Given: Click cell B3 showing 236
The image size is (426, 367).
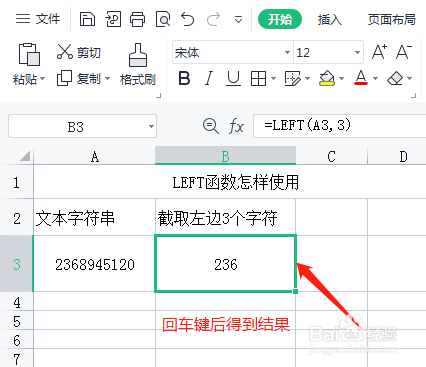Looking at the screenshot, I should pyautogui.click(x=225, y=264).
